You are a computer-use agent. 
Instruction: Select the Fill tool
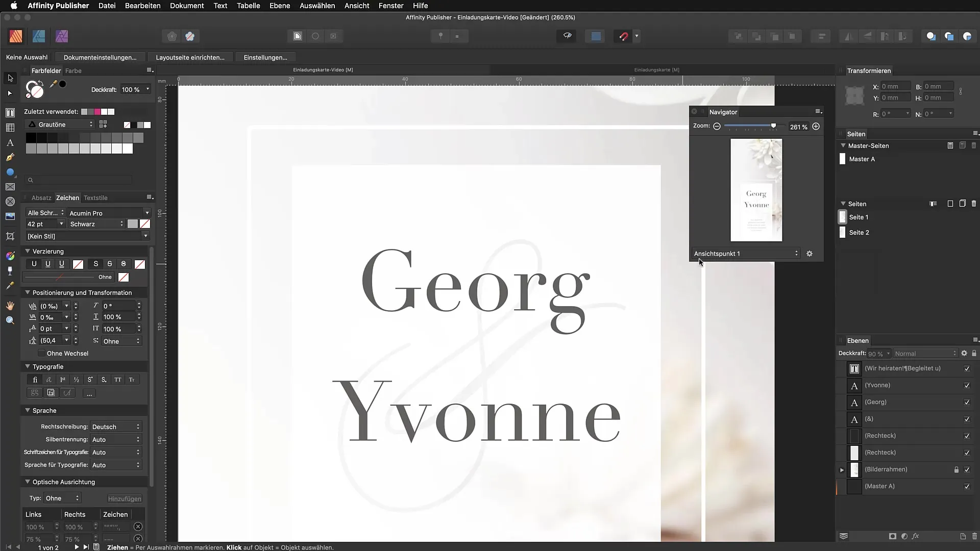click(10, 256)
